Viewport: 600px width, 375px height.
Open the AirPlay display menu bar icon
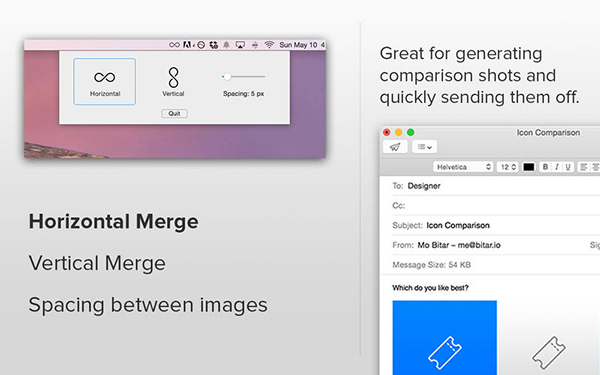click(240, 45)
